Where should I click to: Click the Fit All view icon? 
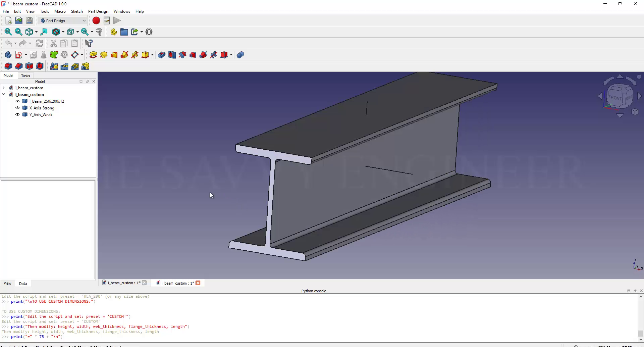click(x=8, y=32)
